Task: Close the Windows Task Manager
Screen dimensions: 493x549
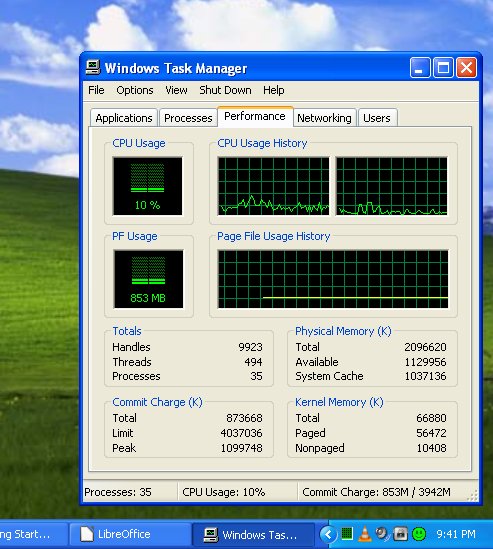Action: tap(466, 68)
